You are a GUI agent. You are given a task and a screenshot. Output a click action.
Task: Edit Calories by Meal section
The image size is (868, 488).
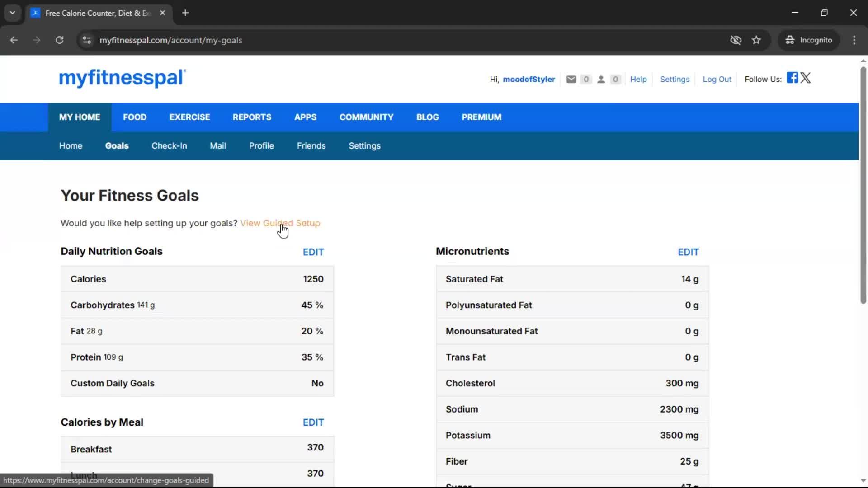click(313, 422)
